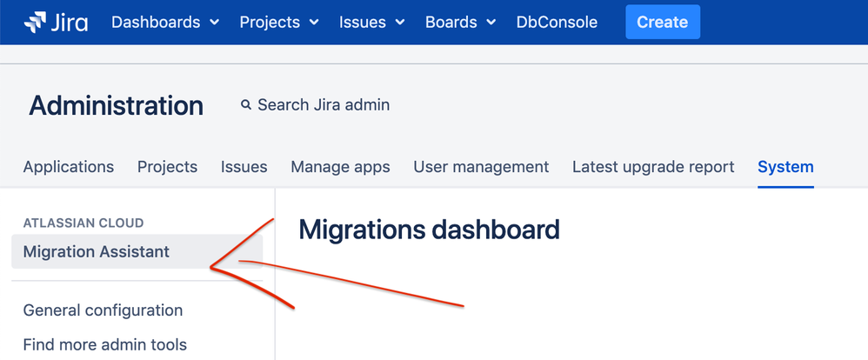Open the Dashboards dropdown menu

(165, 22)
